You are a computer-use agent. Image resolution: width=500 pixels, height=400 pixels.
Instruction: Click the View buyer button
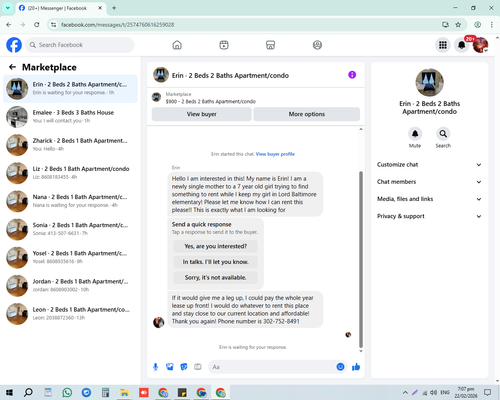[202, 114]
